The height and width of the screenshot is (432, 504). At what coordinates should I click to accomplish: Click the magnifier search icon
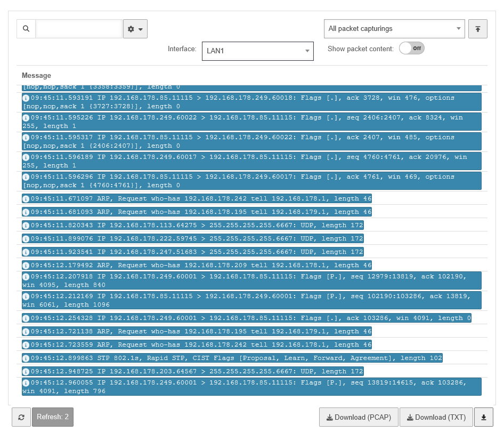(26, 29)
